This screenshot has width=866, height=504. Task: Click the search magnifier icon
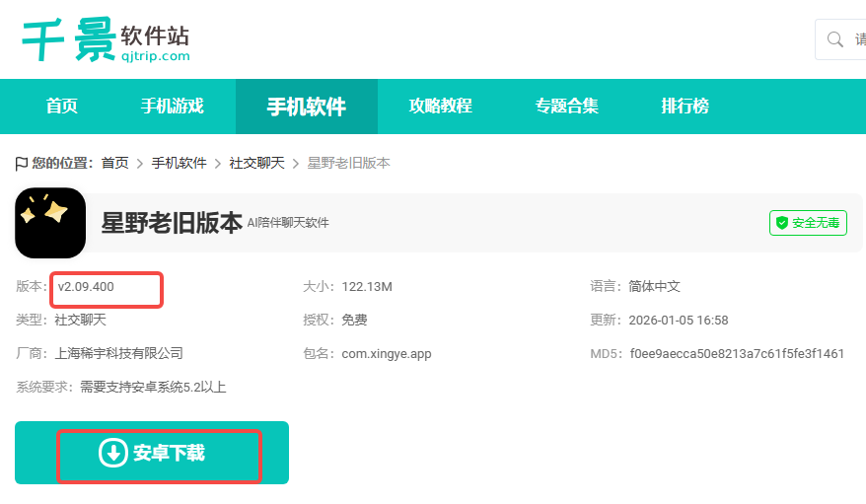[835, 39]
